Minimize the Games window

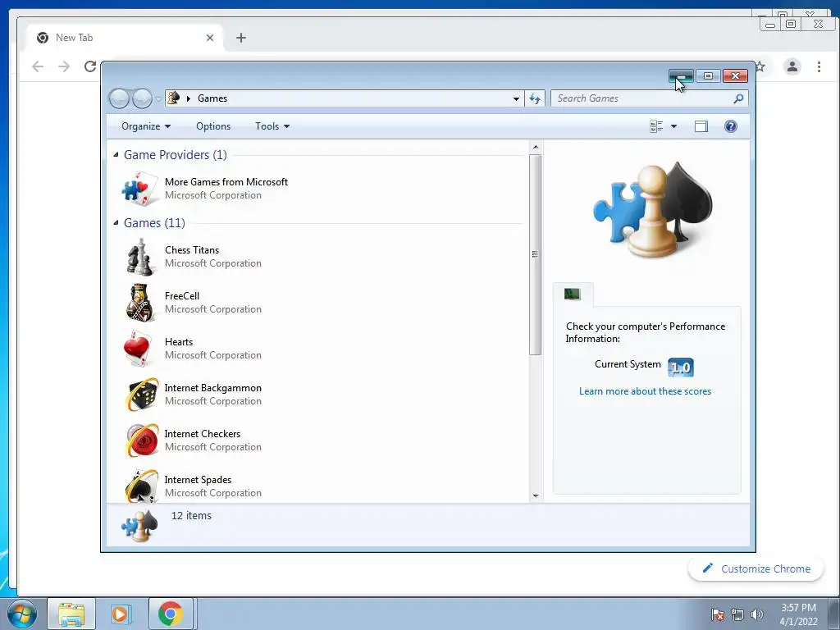681,76
